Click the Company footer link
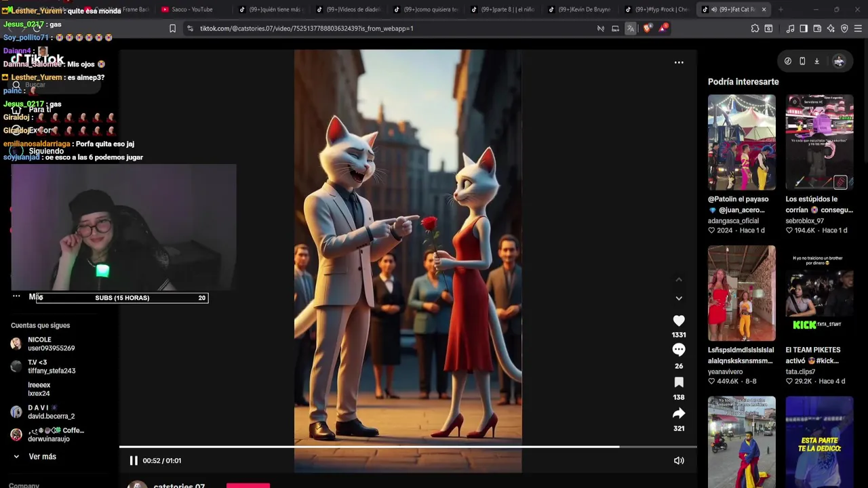This screenshot has width=868, height=488. click(x=24, y=485)
